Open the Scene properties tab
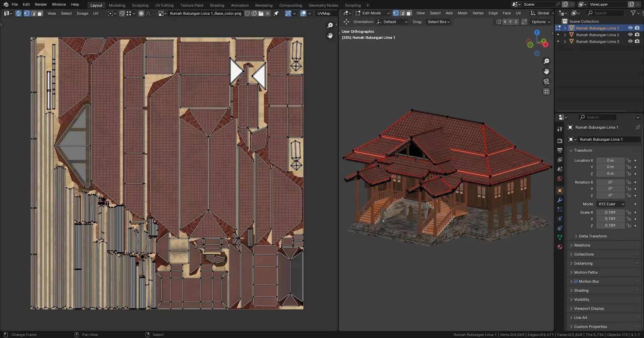This screenshot has width=644, height=338. pyautogui.click(x=559, y=169)
